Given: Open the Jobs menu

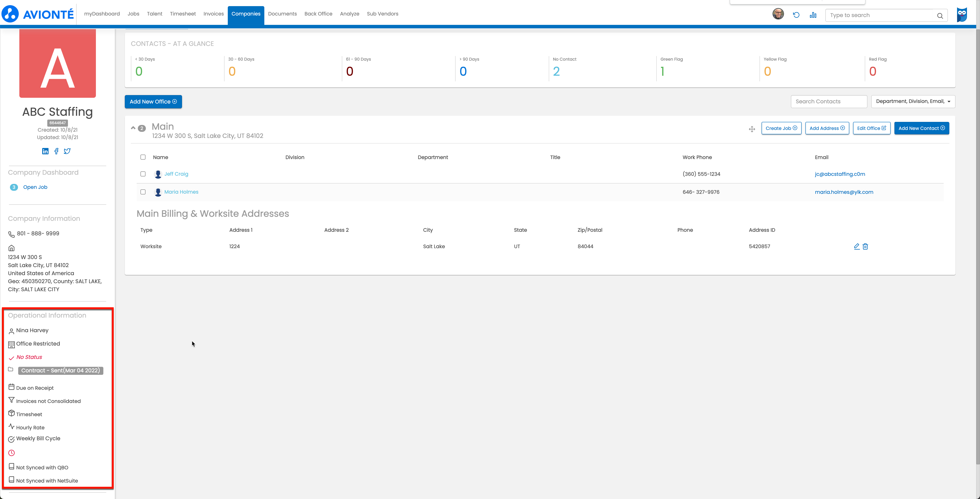Looking at the screenshot, I should pos(133,14).
